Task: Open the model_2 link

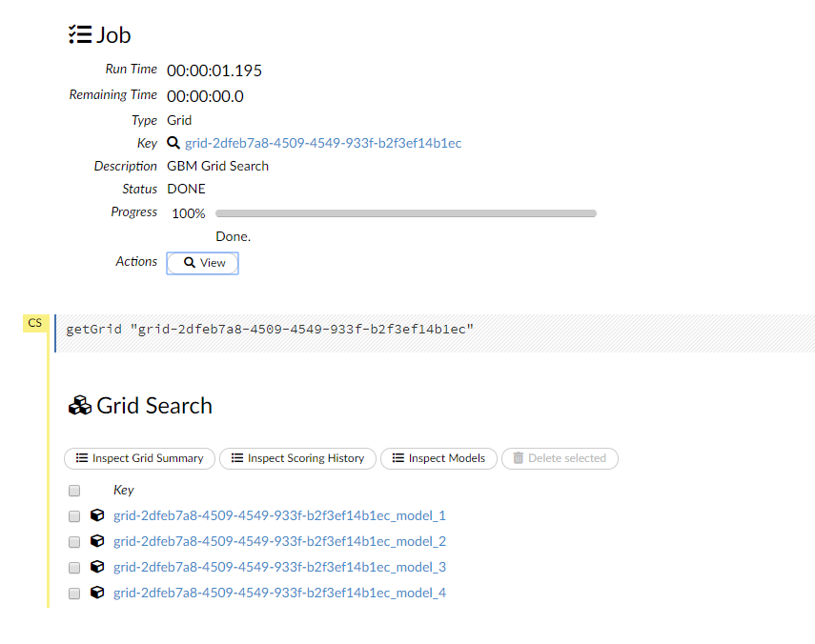Action: point(279,541)
